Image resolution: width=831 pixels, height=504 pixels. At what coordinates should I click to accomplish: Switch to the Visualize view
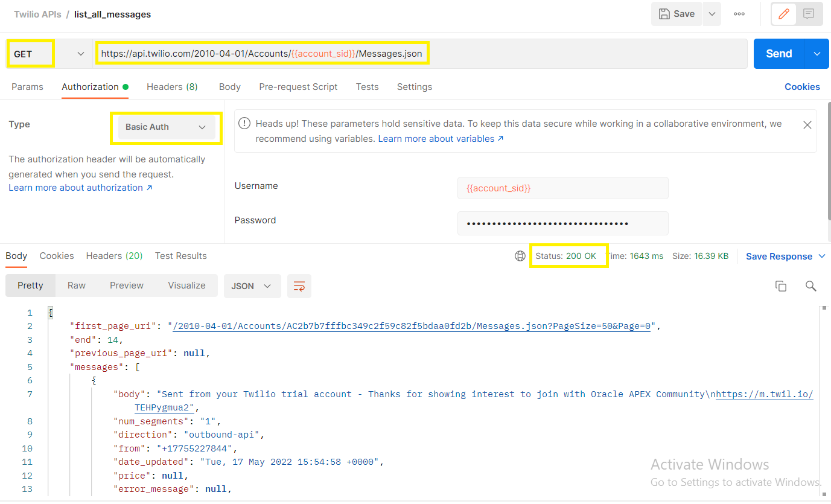point(186,285)
